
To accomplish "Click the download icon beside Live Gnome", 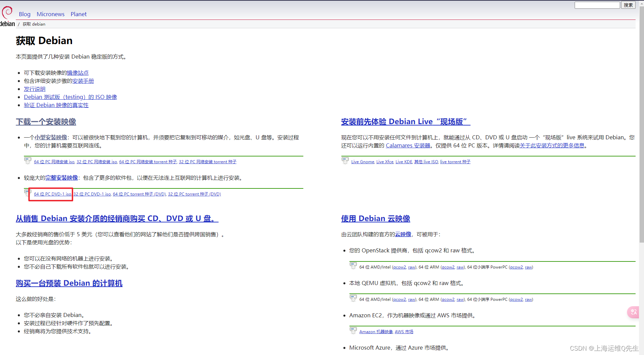I will (345, 161).
